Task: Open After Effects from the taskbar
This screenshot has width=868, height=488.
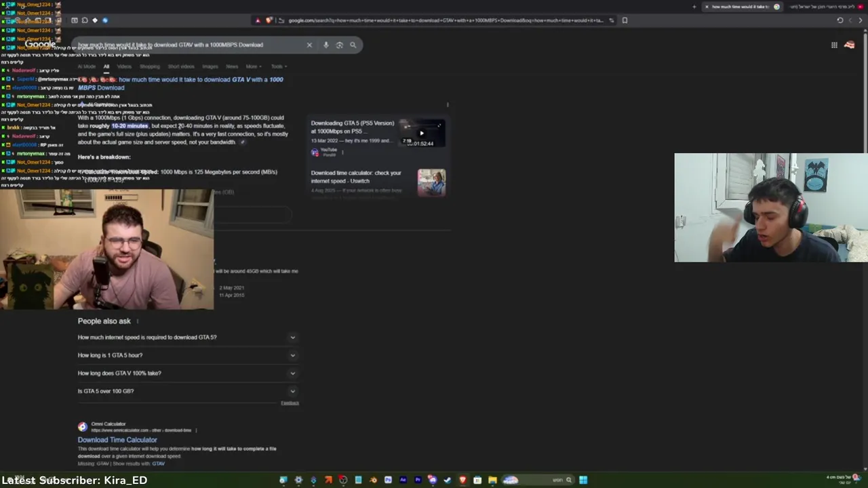Action: point(403,480)
